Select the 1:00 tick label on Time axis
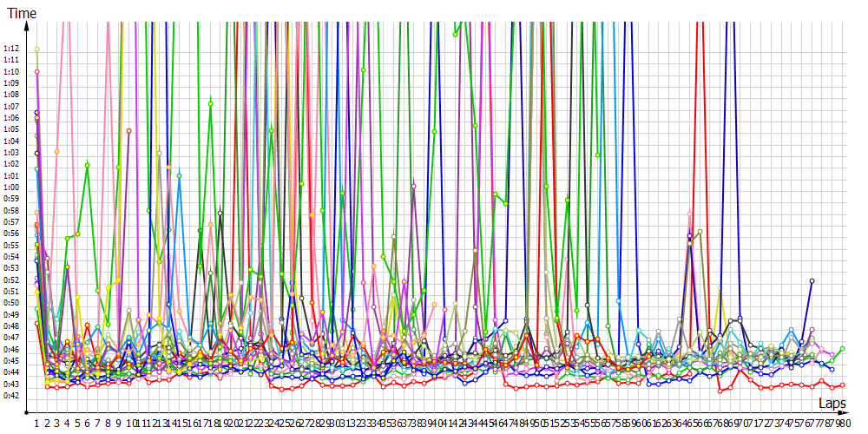The width and height of the screenshot is (868, 434). click(11, 187)
